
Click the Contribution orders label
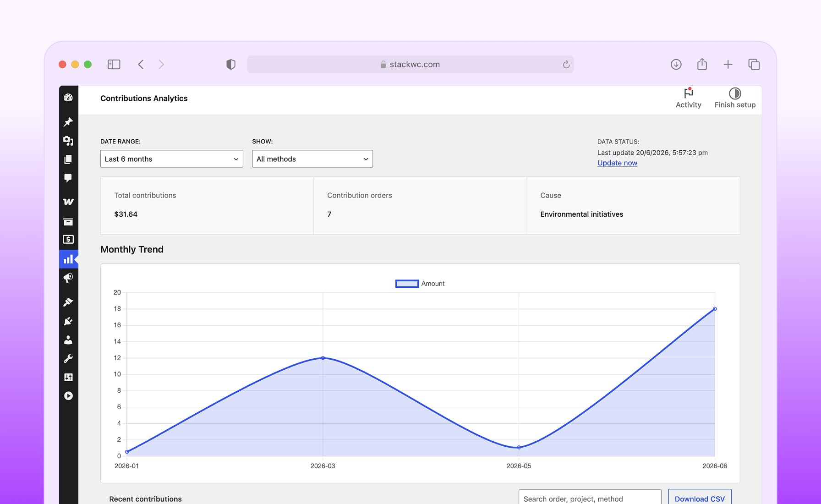tap(360, 195)
